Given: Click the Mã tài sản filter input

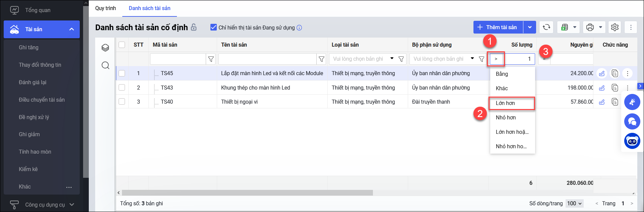Looking at the screenshot, I should click(x=178, y=59).
